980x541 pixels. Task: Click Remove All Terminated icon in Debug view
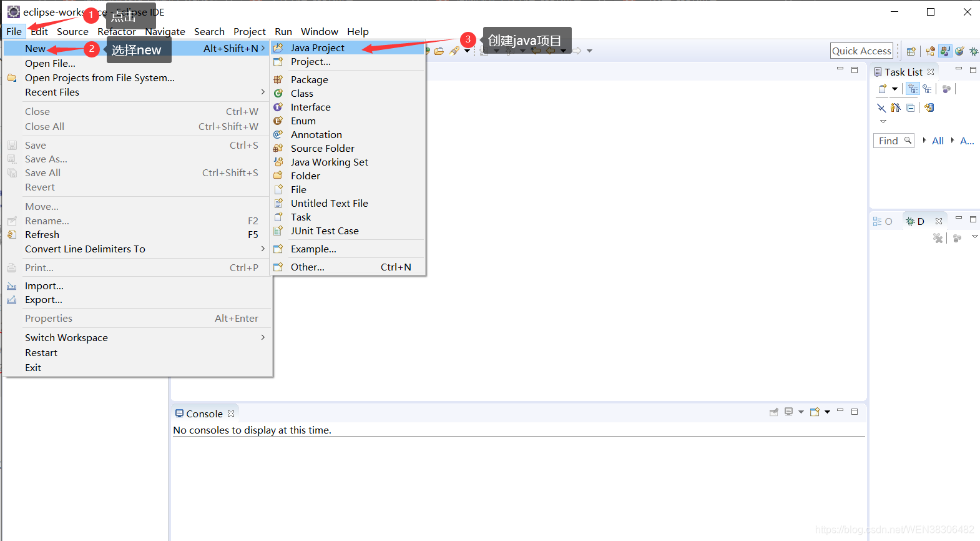(938, 238)
